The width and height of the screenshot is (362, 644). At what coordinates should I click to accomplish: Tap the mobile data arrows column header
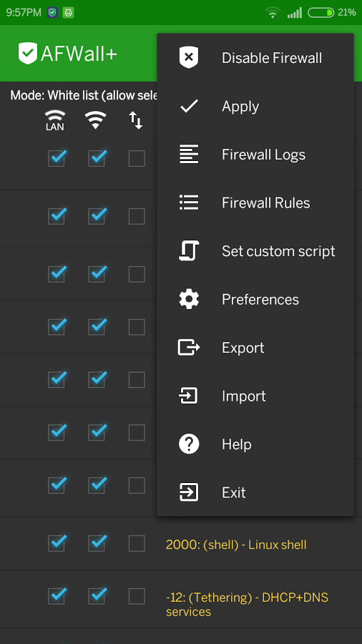136,120
